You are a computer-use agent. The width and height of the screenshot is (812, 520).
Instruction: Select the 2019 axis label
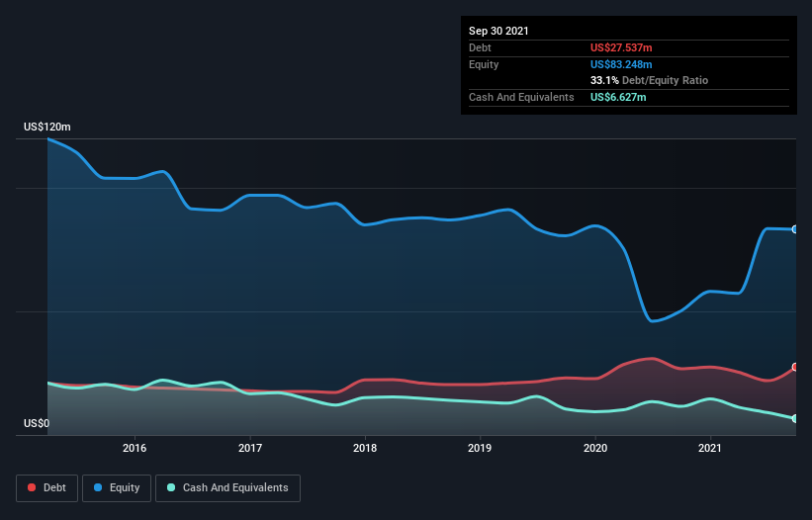coord(480,448)
